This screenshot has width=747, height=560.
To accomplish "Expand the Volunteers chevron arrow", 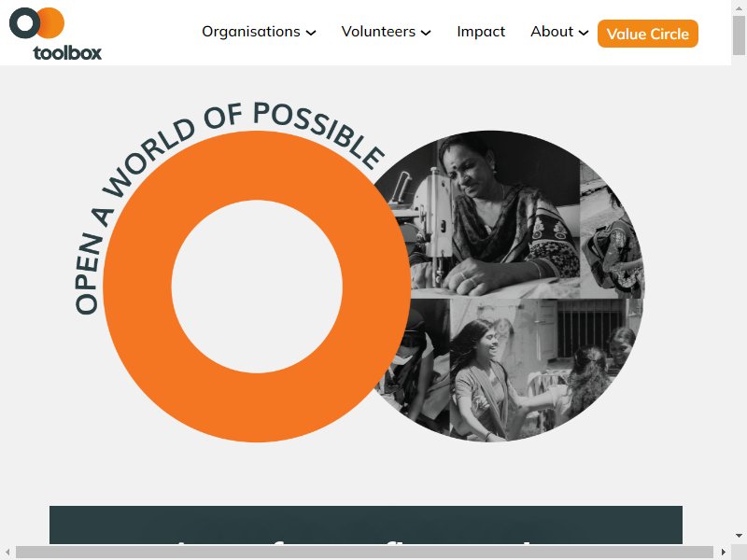I will (426, 33).
